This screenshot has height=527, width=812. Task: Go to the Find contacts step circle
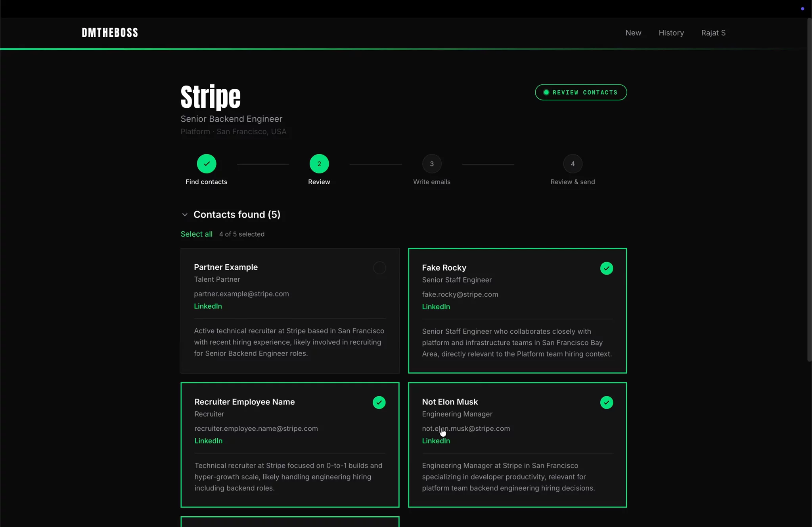(x=207, y=164)
